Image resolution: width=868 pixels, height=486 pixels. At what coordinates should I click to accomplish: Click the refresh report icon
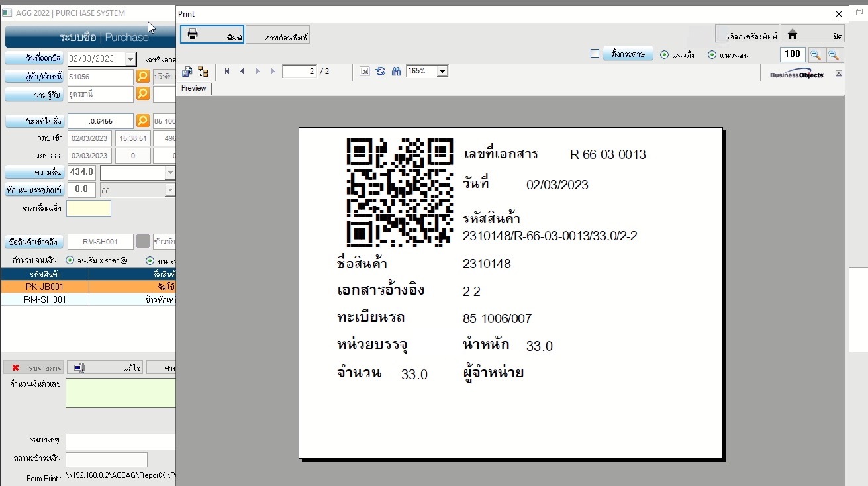click(x=381, y=72)
